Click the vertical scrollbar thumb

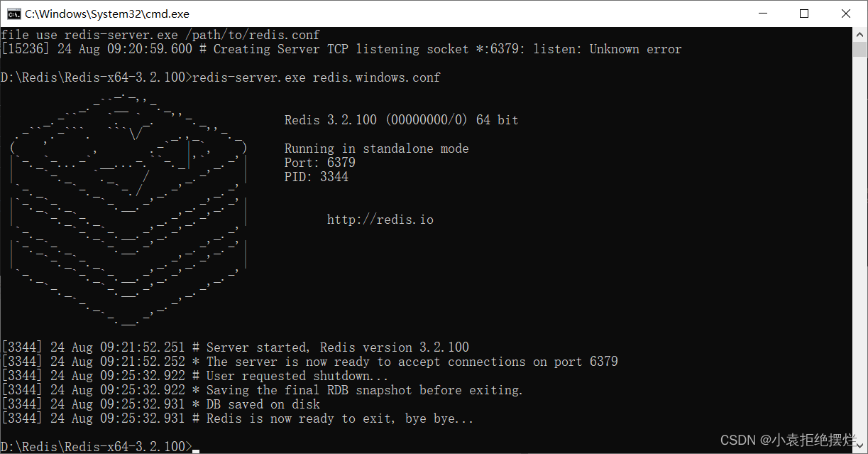point(859,49)
